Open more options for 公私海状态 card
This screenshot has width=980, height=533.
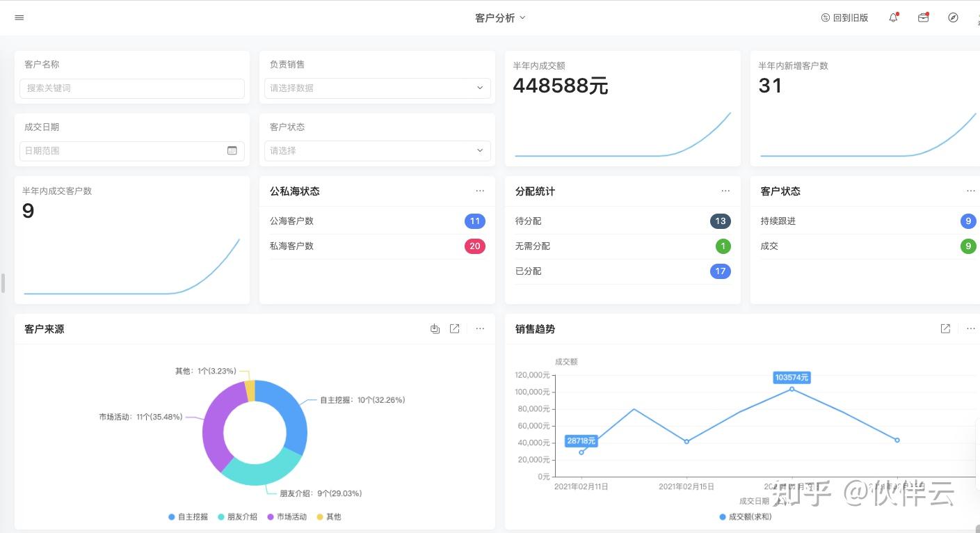(x=480, y=191)
